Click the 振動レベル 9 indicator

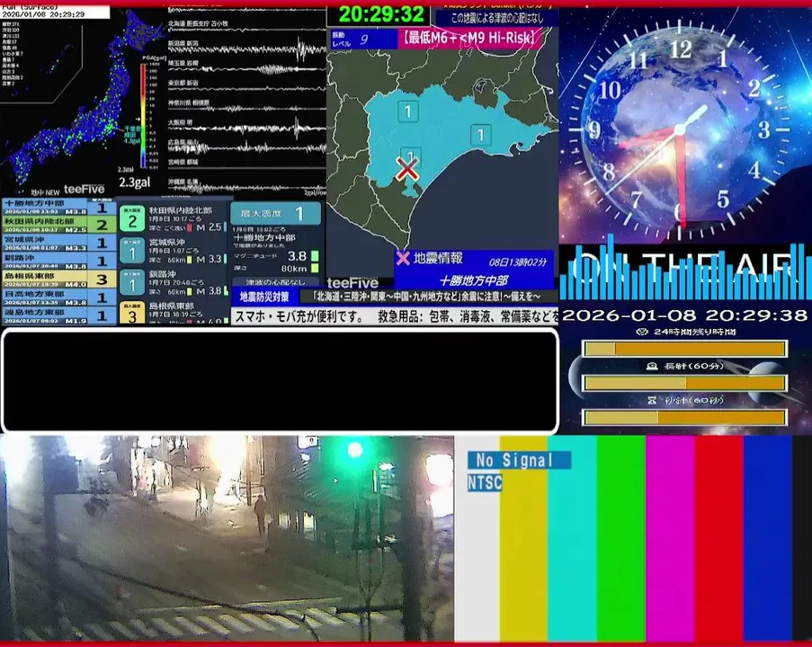(363, 39)
